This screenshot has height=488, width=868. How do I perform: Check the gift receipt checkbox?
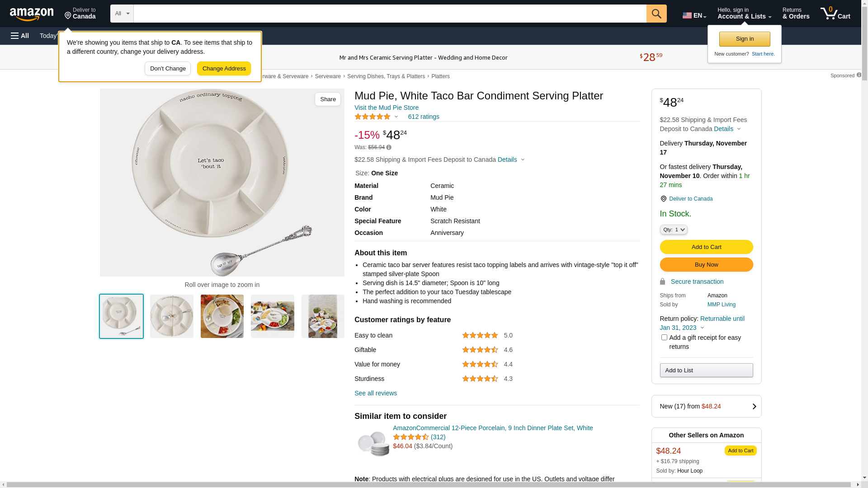pyautogui.click(x=664, y=338)
